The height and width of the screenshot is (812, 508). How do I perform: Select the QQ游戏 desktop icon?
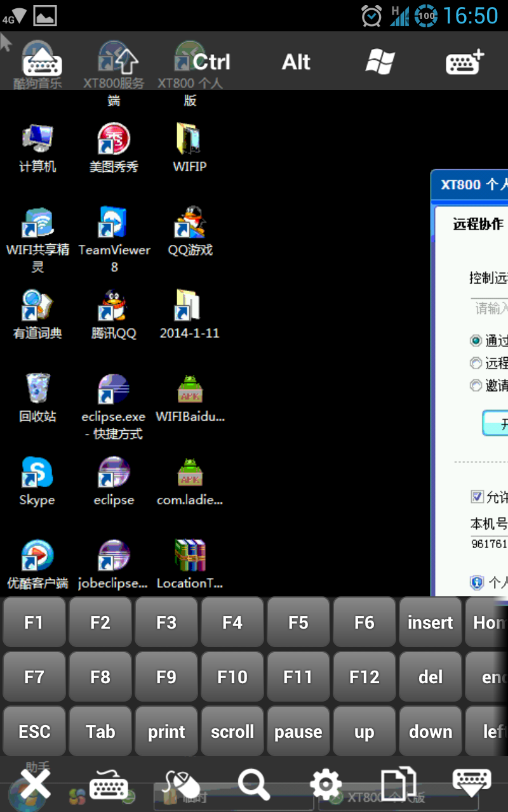(x=190, y=232)
